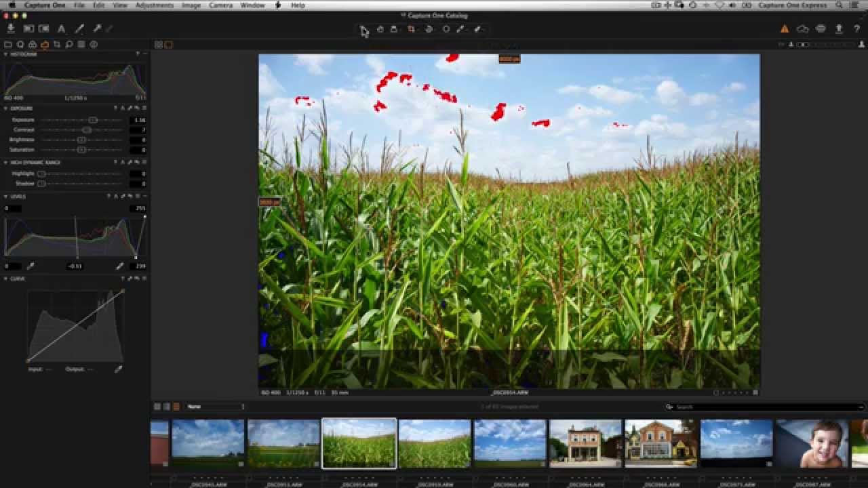Toggle the orange primary view button
This screenshot has width=868, height=488.
(168, 45)
